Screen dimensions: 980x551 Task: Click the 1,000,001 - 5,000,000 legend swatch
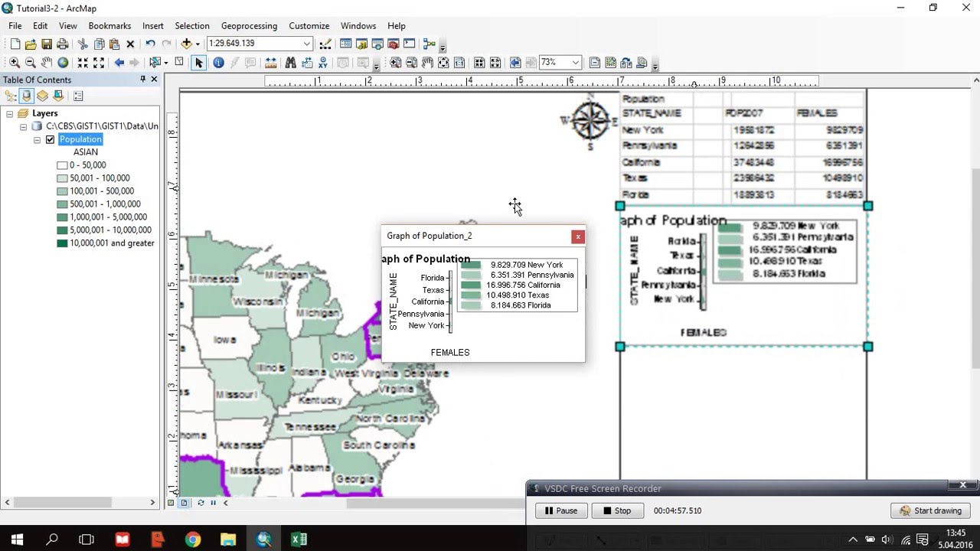point(63,217)
